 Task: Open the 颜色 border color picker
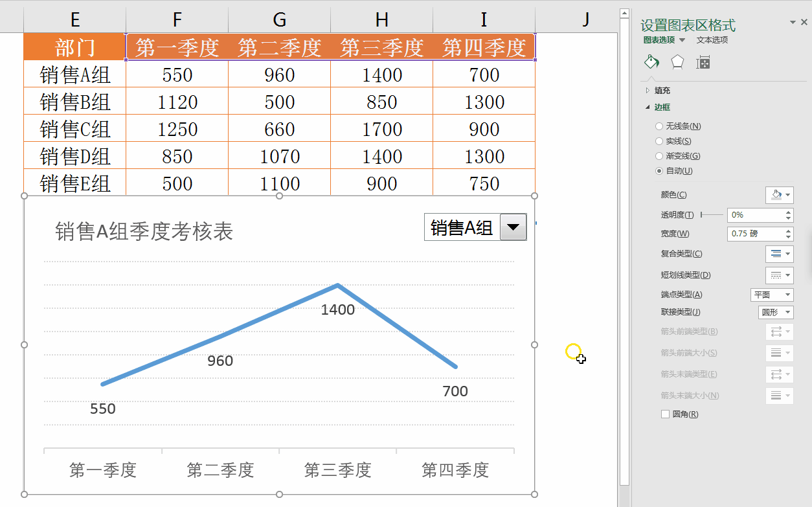[779, 194]
